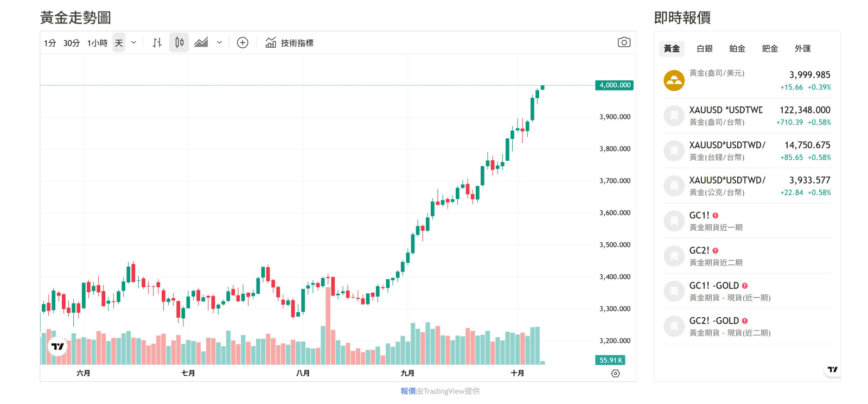Viewport: 868px width, 404px height.
Task: Open the 技術指標 indicators menu
Action: point(290,43)
